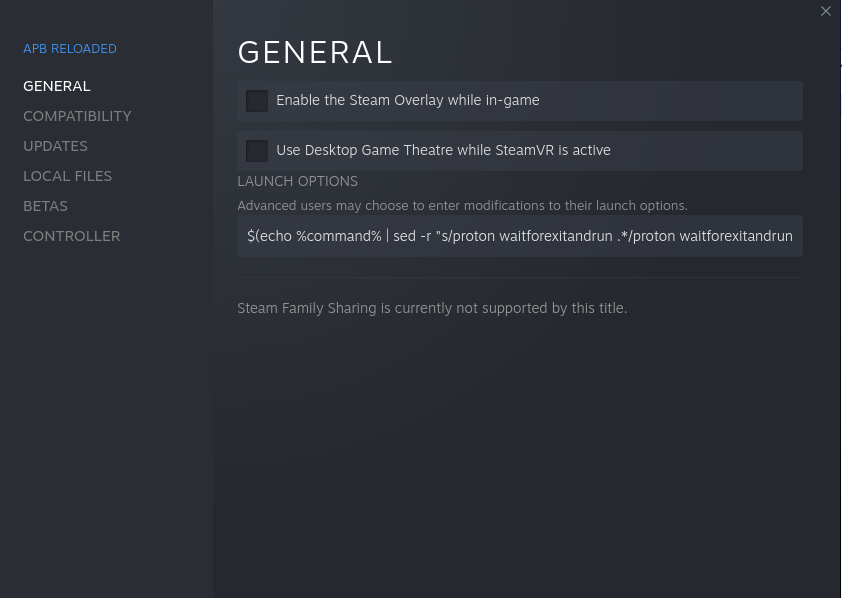Show the CONTROLLER settings tab

71,236
